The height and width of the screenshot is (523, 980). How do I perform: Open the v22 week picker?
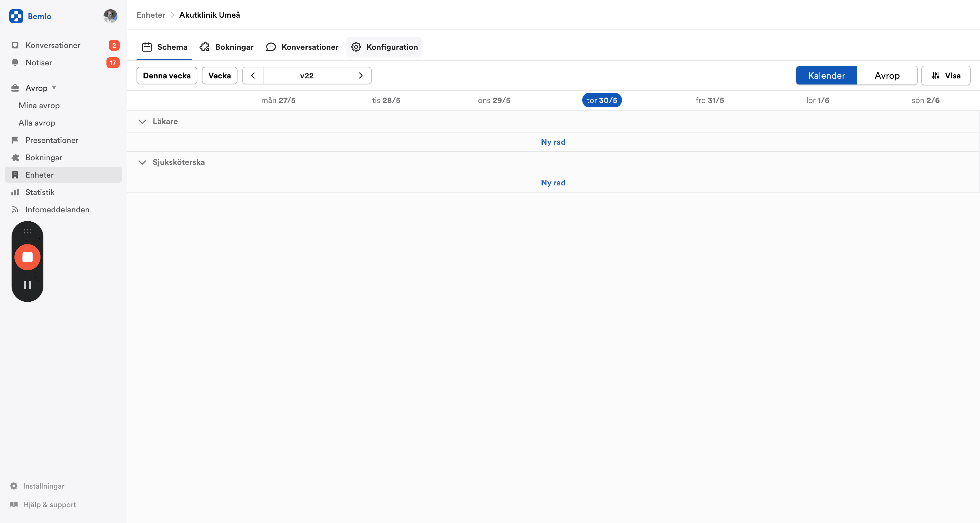[x=307, y=75]
